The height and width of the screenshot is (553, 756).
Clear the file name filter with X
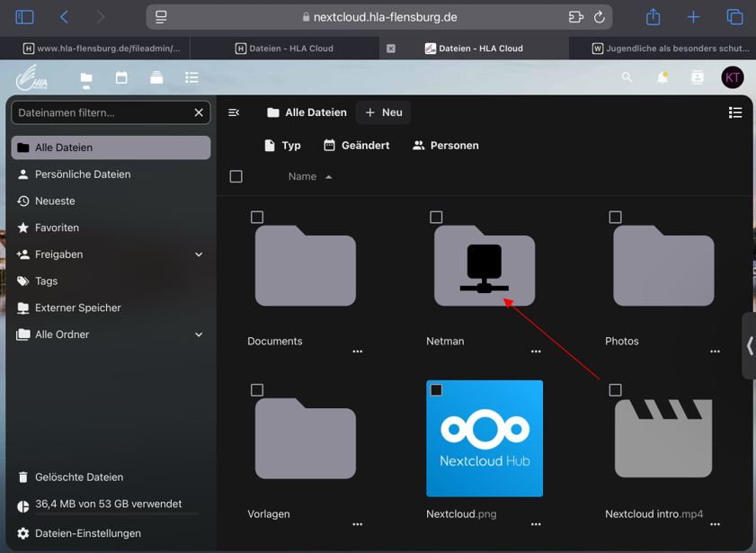point(199,112)
